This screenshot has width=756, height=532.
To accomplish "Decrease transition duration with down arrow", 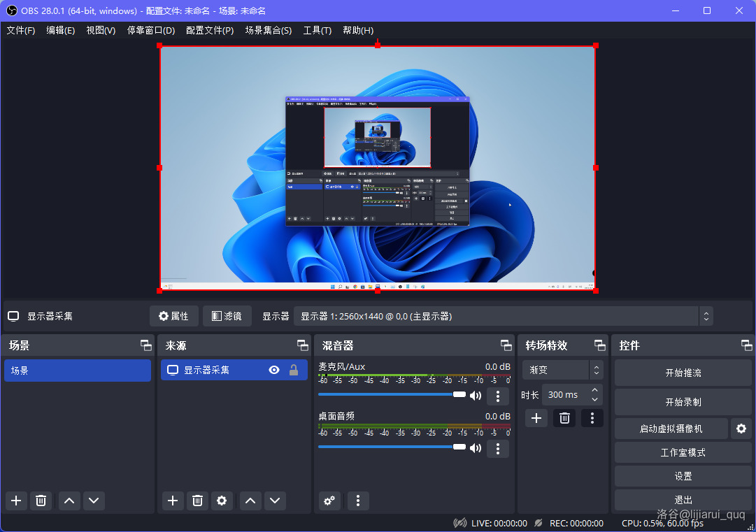I will 595,399.
